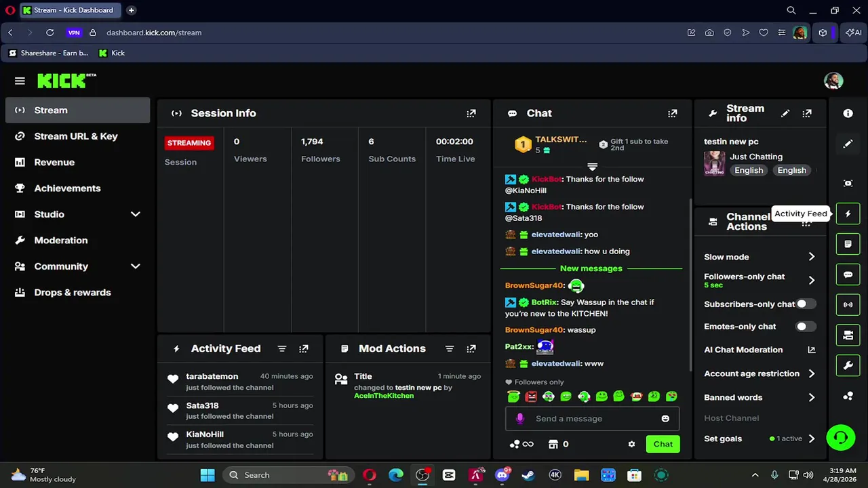
Task: Filter the Mod Actions panel
Action: click(450, 348)
